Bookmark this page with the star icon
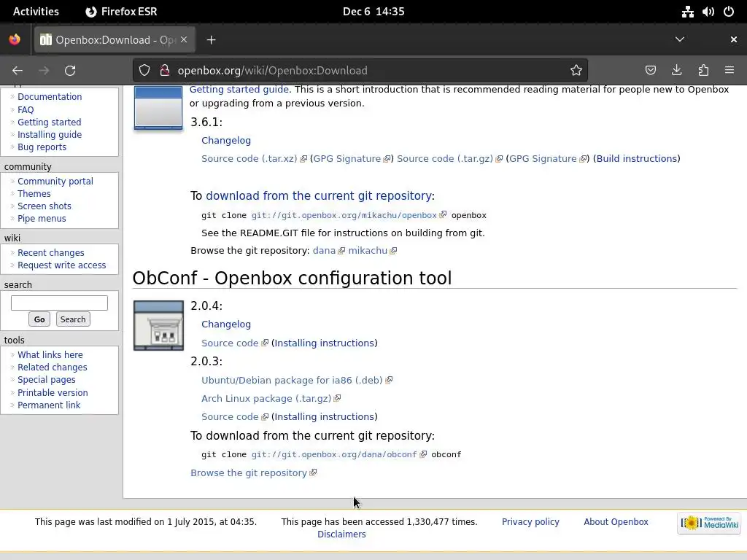This screenshot has height=560, width=747. point(576,71)
